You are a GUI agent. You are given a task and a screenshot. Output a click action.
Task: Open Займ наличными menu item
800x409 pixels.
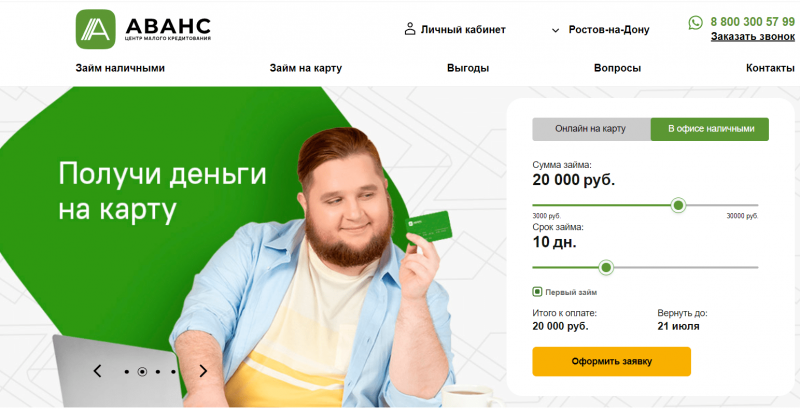120,68
